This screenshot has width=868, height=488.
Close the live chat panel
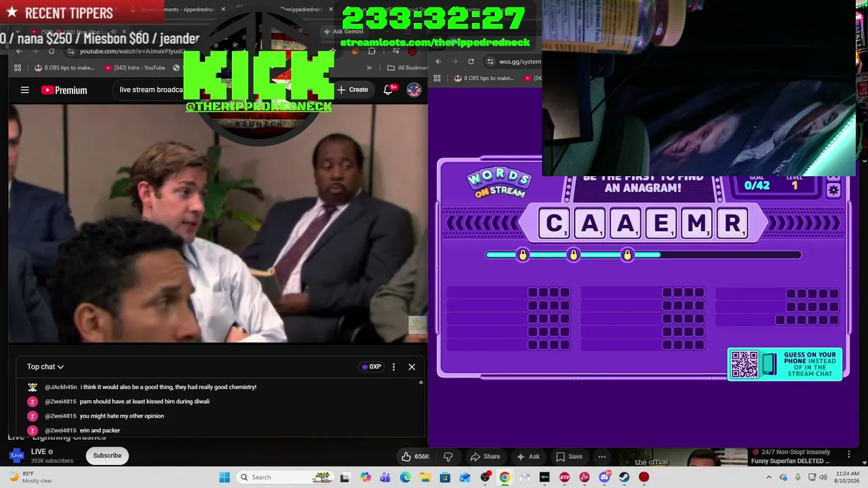[412, 367]
